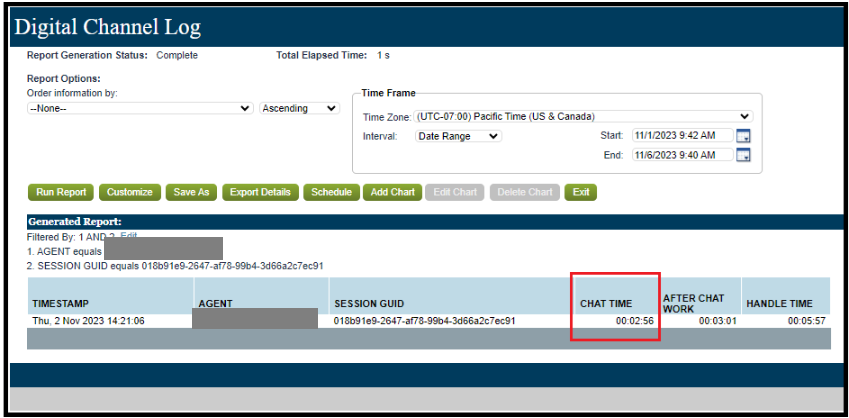Click the Export Details button

(x=260, y=192)
